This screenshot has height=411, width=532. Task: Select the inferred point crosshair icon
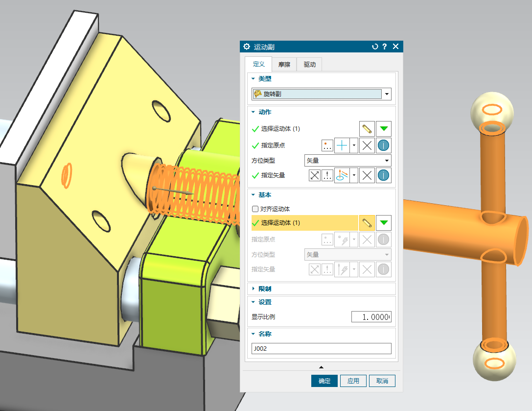pos(342,145)
